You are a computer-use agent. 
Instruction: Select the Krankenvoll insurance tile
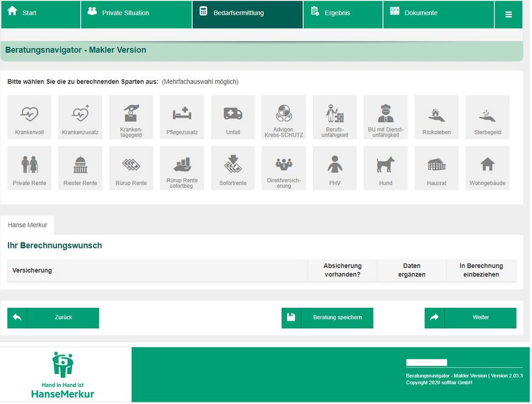29,117
